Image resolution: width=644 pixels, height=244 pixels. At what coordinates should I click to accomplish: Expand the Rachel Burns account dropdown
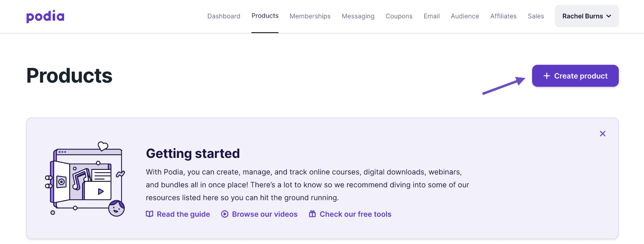point(587,16)
